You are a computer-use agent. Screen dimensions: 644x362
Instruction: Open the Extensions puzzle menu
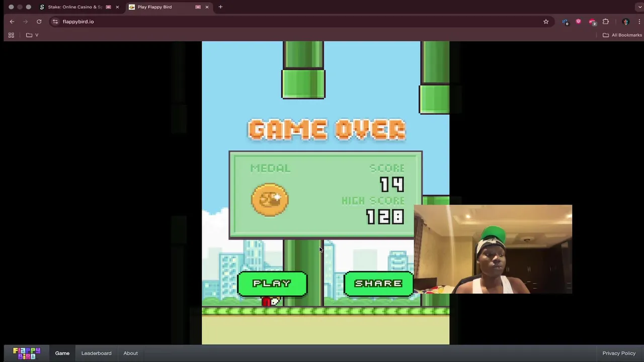click(x=606, y=22)
